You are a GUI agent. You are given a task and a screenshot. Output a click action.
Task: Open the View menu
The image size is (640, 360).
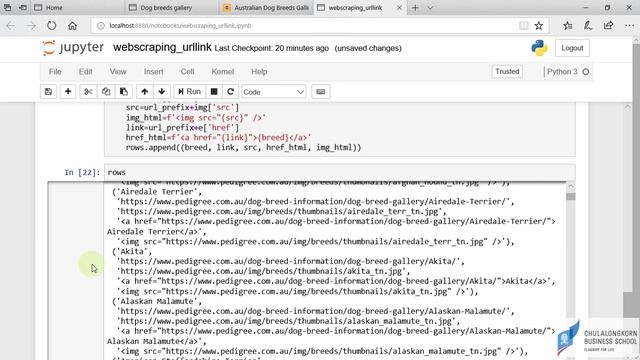coord(118,72)
